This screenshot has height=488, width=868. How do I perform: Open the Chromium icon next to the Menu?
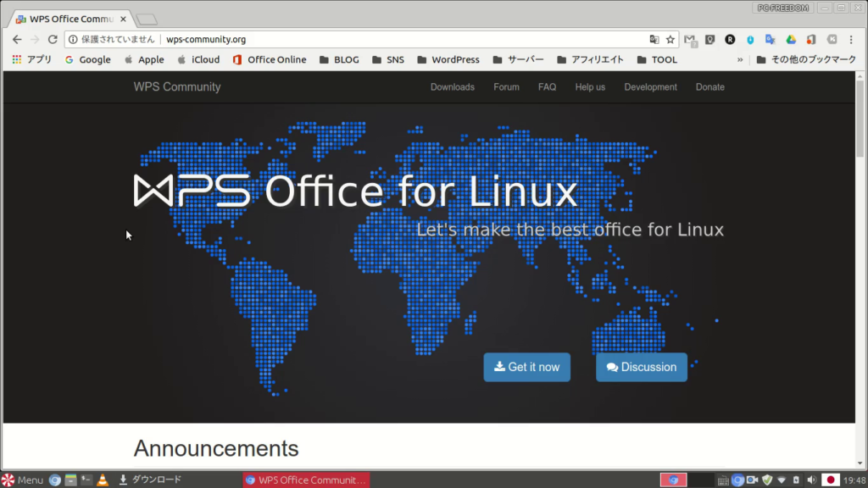pos(54,480)
